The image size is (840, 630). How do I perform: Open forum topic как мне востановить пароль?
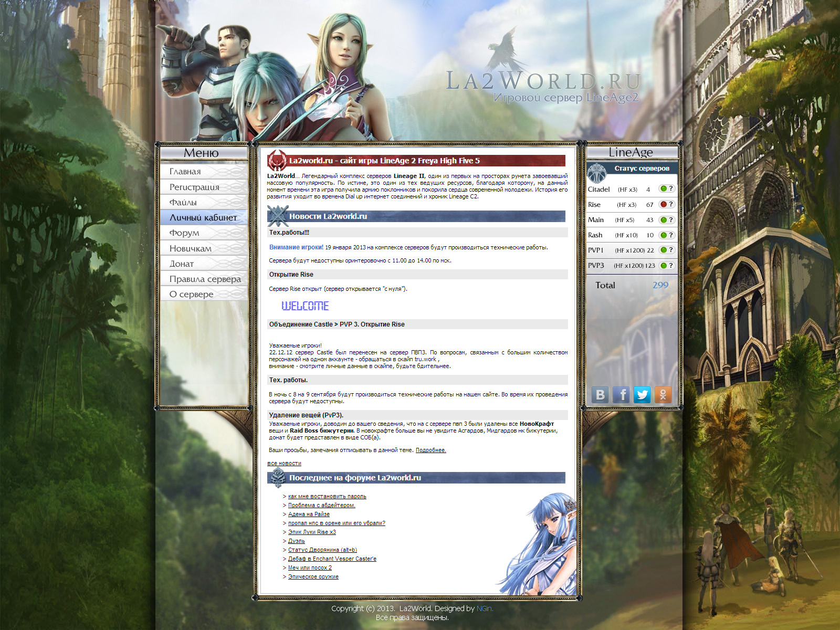pyautogui.click(x=327, y=496)
